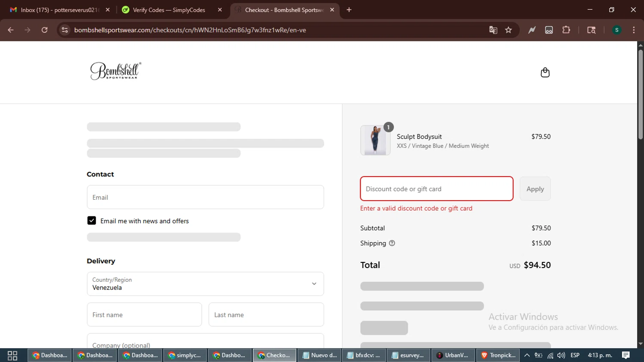This screenshot has width=644, height=362.
Task: Click the shipping info question mark icon
Action: click(392, 243)
